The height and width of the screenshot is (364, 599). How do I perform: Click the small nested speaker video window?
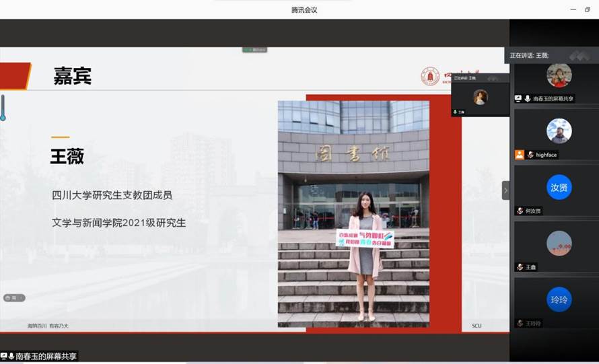480,98
